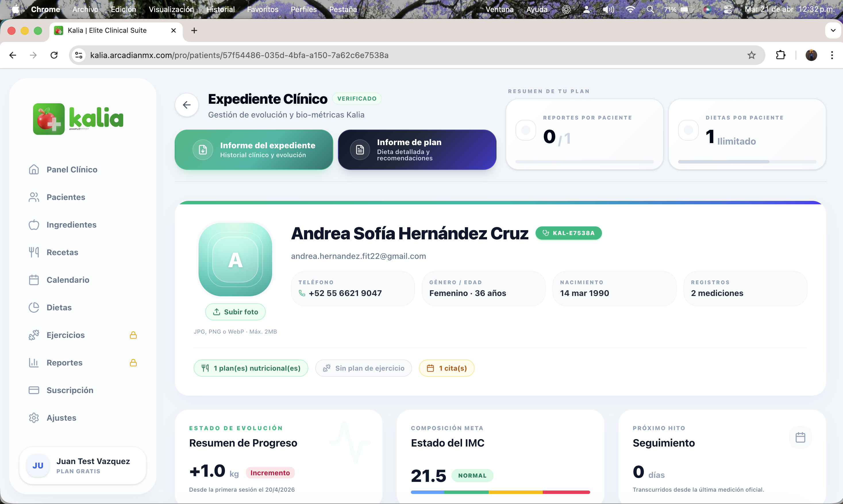Click the Pacientes people icon
The width and height of the screenshot is (843, 504).
(34, 197)
